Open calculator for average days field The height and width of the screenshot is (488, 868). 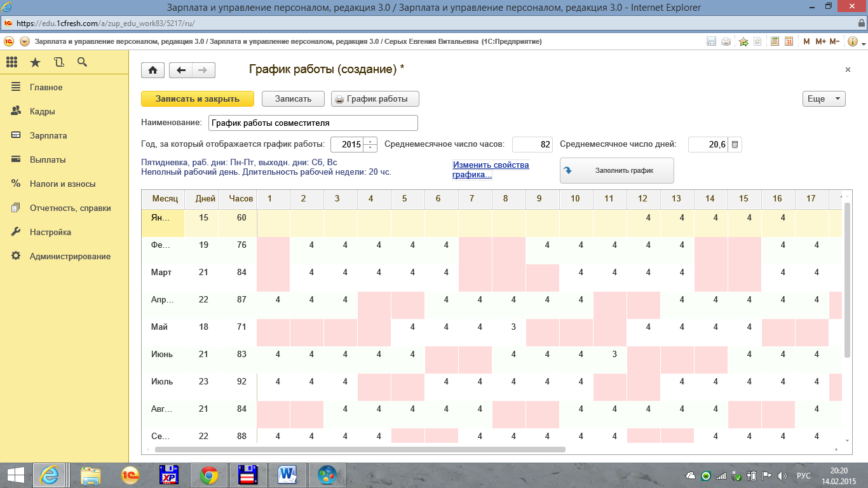(735, 144)
